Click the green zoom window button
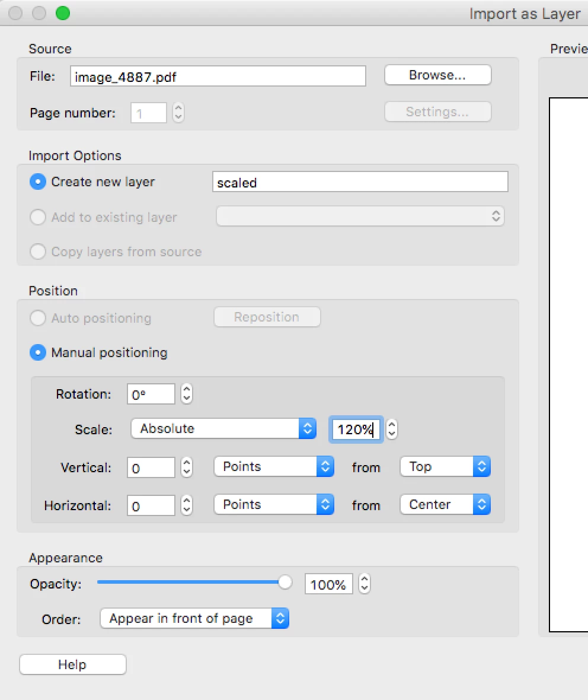The height and width of the screenshot is (700, 588). (x=63, y=13)
